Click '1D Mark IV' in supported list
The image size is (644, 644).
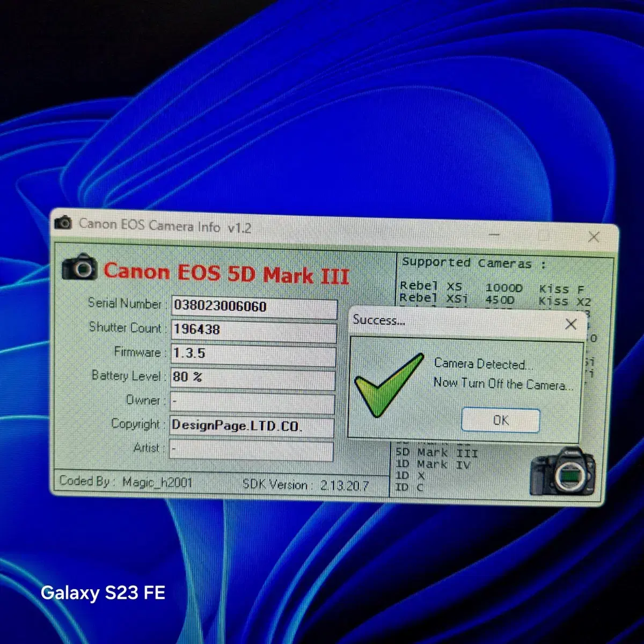(x=433, y=464)
